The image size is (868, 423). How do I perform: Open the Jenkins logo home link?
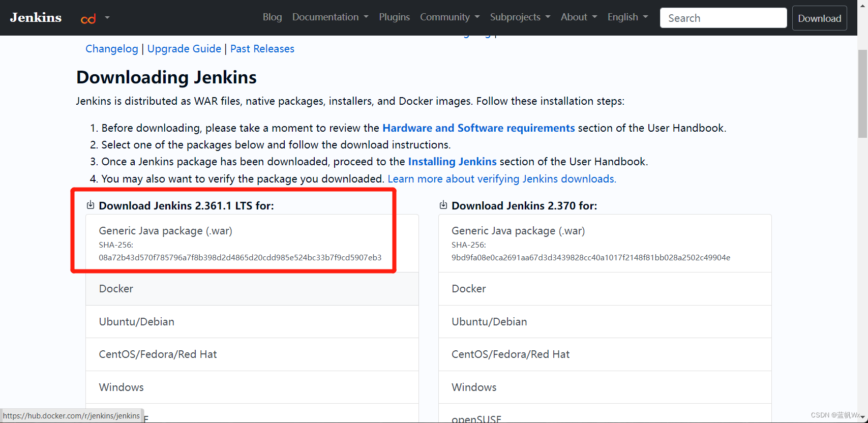(x=36, y=17)
